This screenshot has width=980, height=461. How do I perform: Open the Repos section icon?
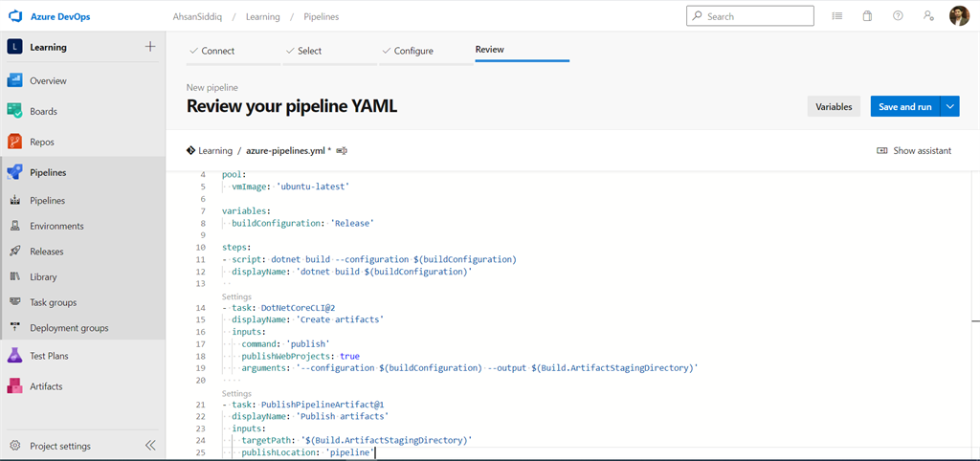click(x=15, y=142)
